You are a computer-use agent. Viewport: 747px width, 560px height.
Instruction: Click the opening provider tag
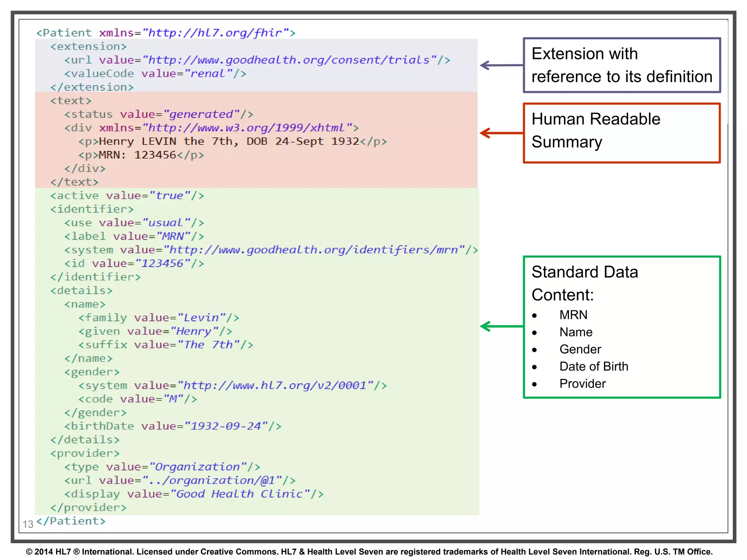(85, 453)
